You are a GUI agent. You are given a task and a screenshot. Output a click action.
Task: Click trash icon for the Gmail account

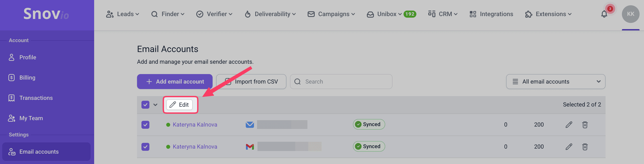pos(585,147)
